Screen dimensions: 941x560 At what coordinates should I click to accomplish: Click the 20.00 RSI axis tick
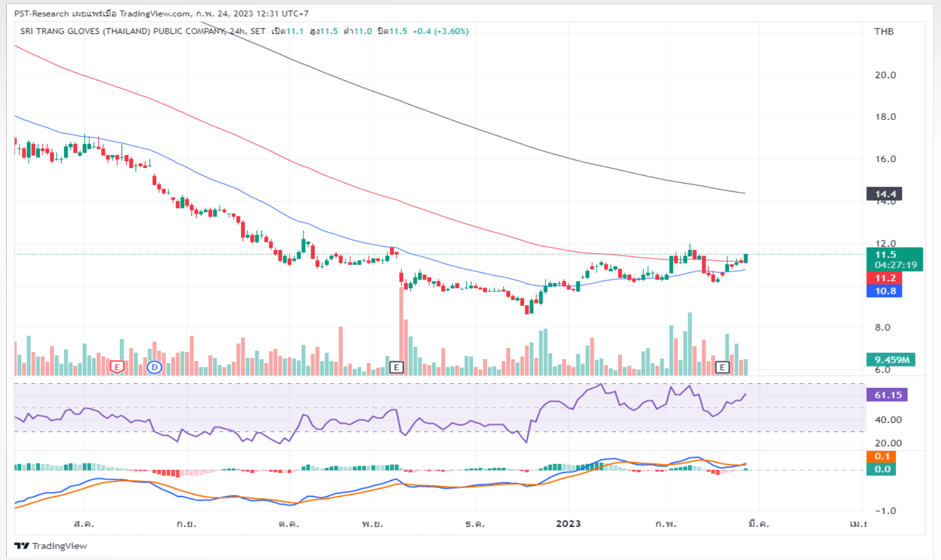pos(888,443)
